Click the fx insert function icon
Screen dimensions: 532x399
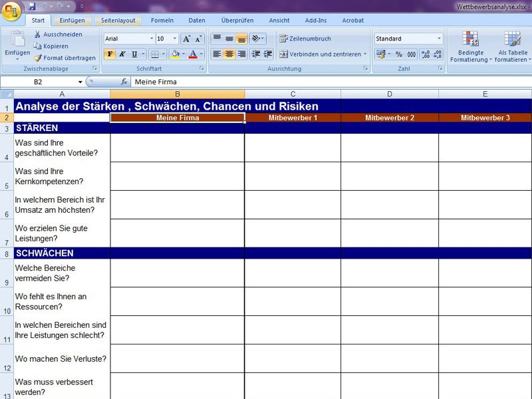pyautogui.click(x=124, y=82)
